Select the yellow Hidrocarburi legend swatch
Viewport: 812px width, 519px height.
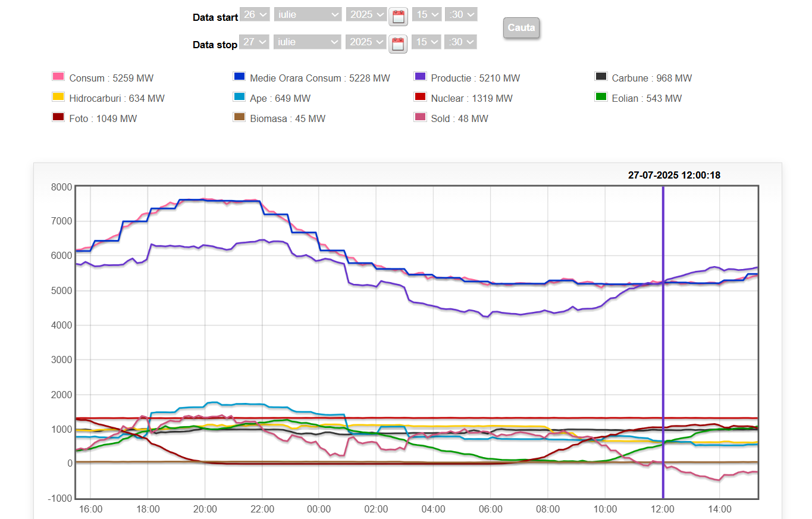point(58,97)
